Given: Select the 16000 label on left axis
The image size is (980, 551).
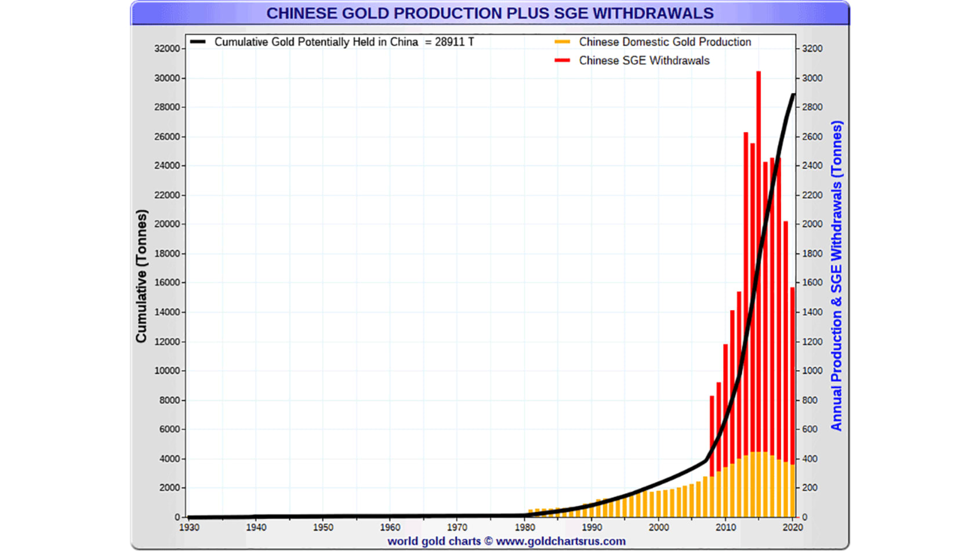Looking at the screenshot, I should click(x=166, y=283).
